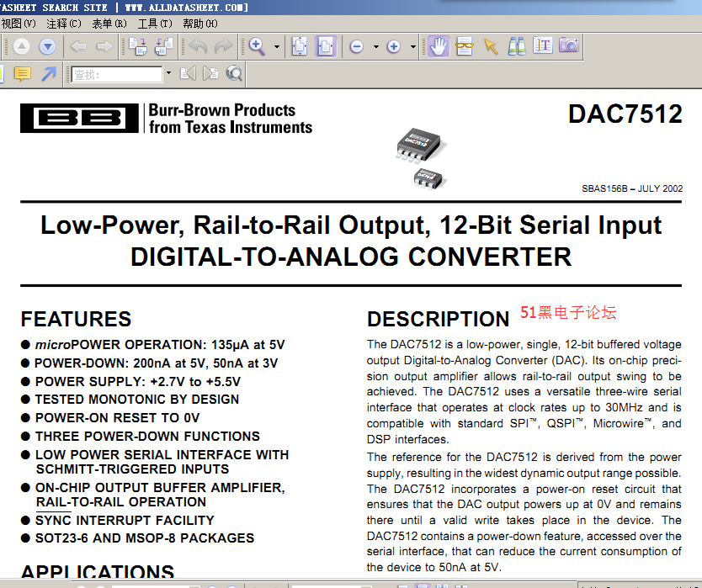The image size is (702, 588).
Task: Click the FEATURES heading
Action: pos(76,320)
